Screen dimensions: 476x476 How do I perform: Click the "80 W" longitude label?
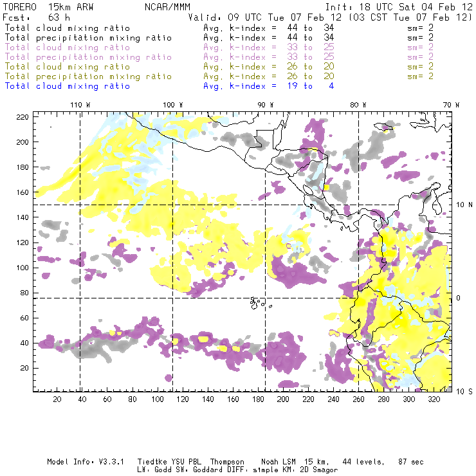coord(358,105)
